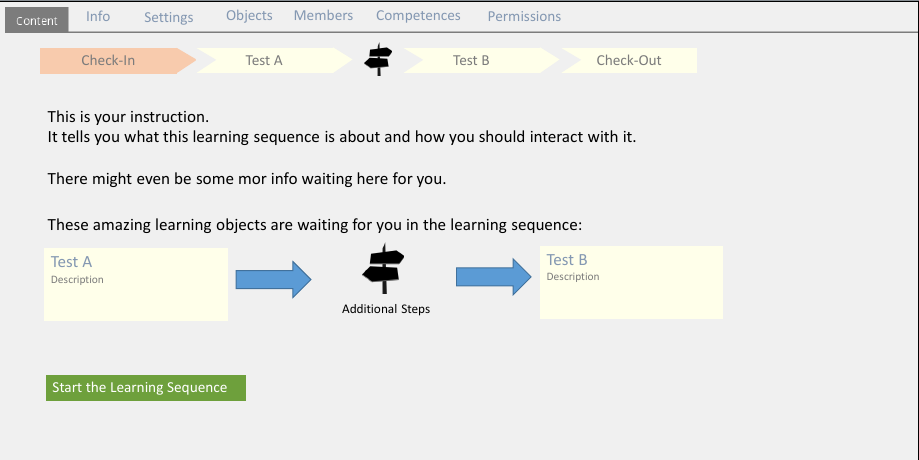Select the Check-In step in the progress bar
Viewport: 919px width, 460px height.
(x=108, y=60)
